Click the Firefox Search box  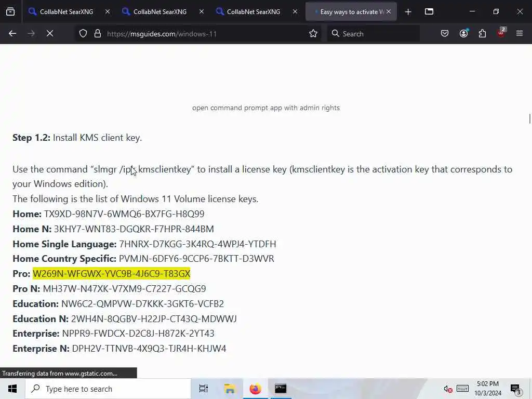(x=373, y=34)
